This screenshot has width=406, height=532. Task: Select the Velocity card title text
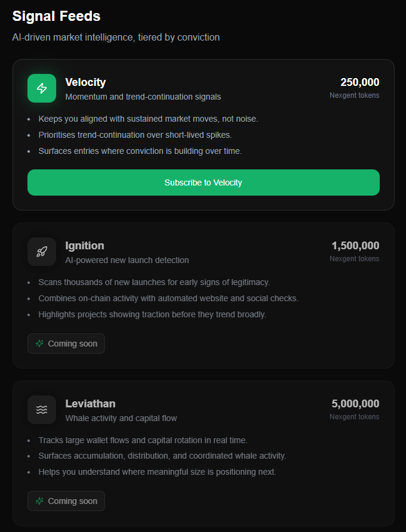tap(85, 82)
